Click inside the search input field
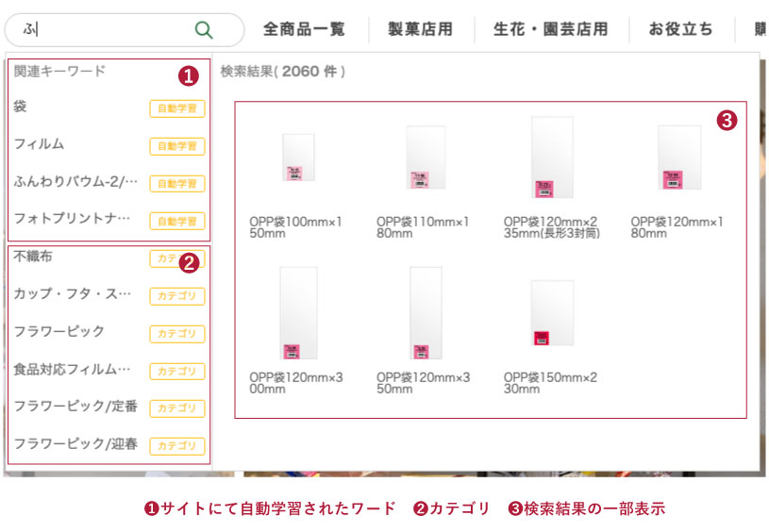This screenshot has width=769, height=532. pyautogui.click(x=104, y=29)
